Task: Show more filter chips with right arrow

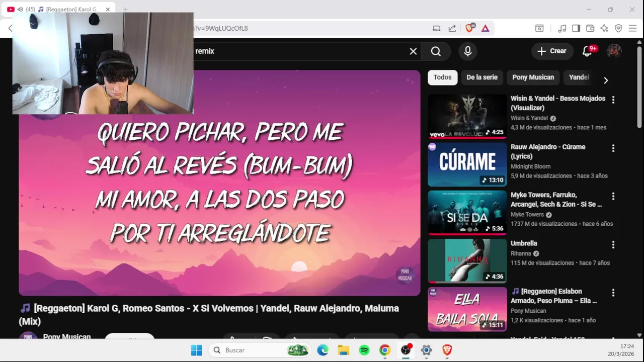Action: coord(606,80)
